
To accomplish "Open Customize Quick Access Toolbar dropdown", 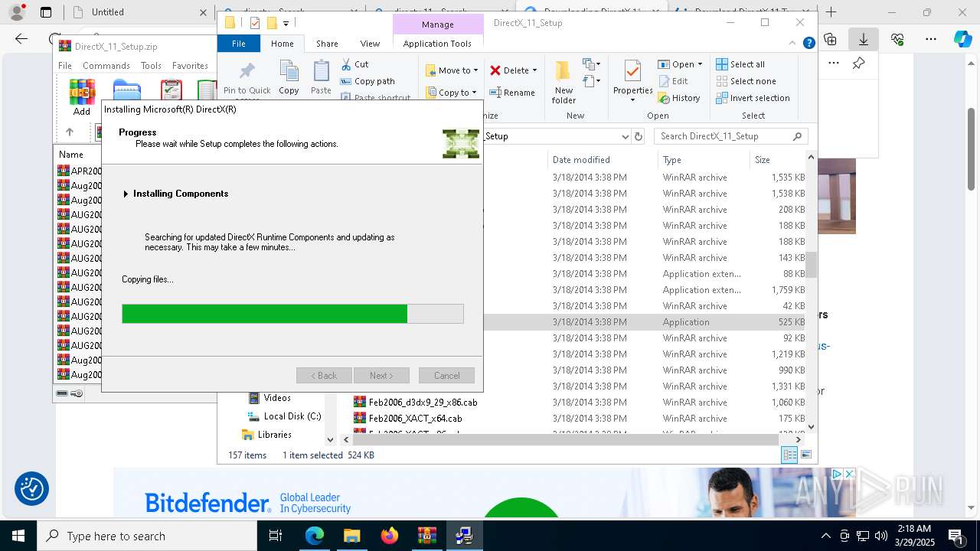I will pyautogui.click(x=286, y=24).
